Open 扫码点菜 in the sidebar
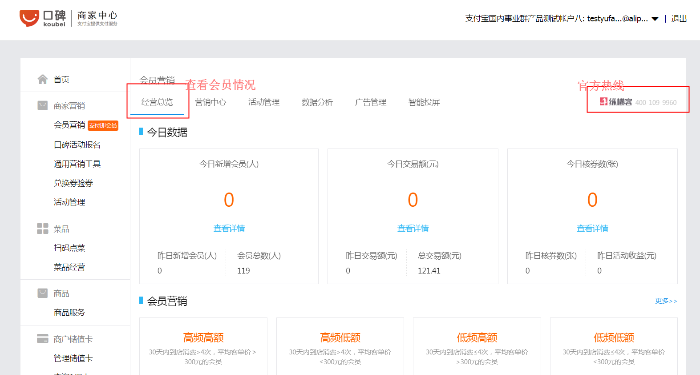 [69, 248]
